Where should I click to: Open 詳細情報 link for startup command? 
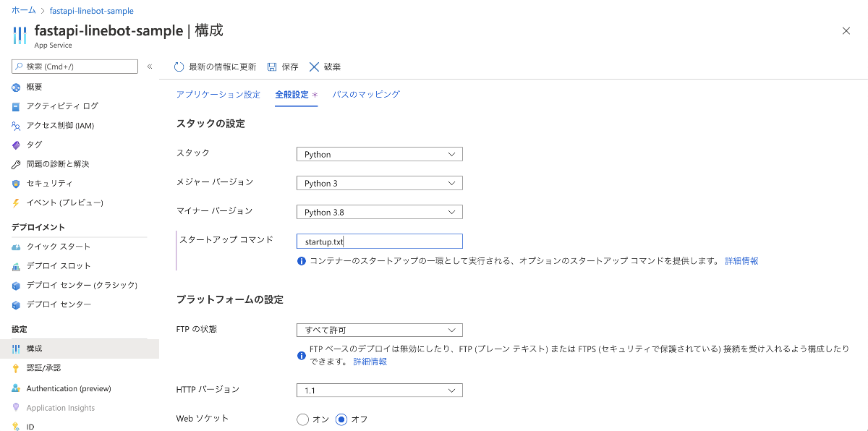click(741, 261)
